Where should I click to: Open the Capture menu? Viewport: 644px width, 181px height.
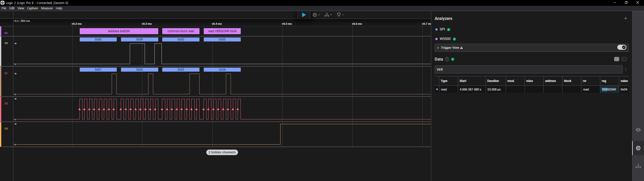tap(32, 8)
